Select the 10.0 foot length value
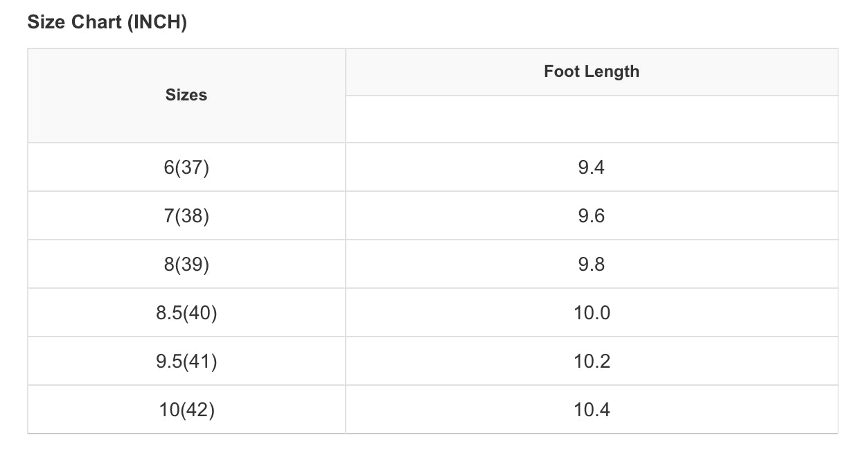 592,313
